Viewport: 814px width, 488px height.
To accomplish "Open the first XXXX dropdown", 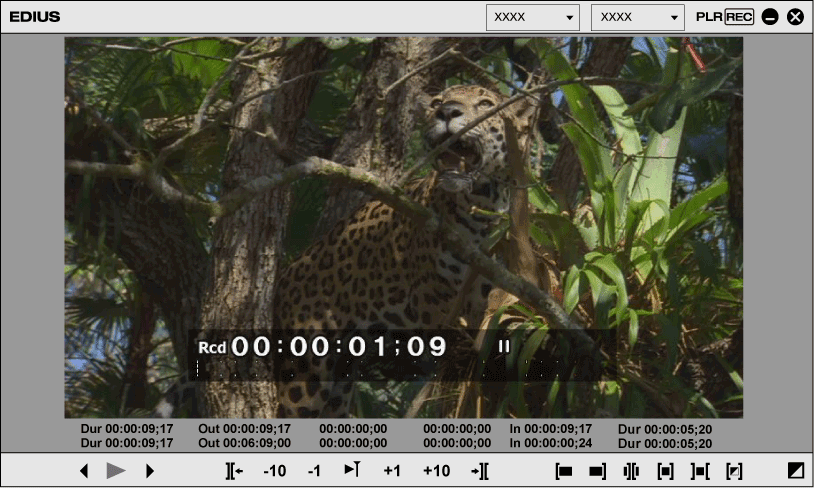I will [533, 17].
